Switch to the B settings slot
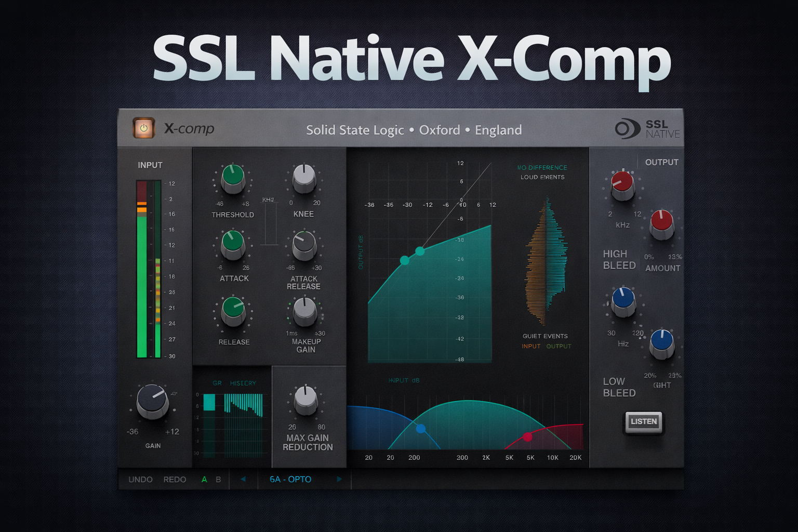798x532 pixels. [218, 480]
